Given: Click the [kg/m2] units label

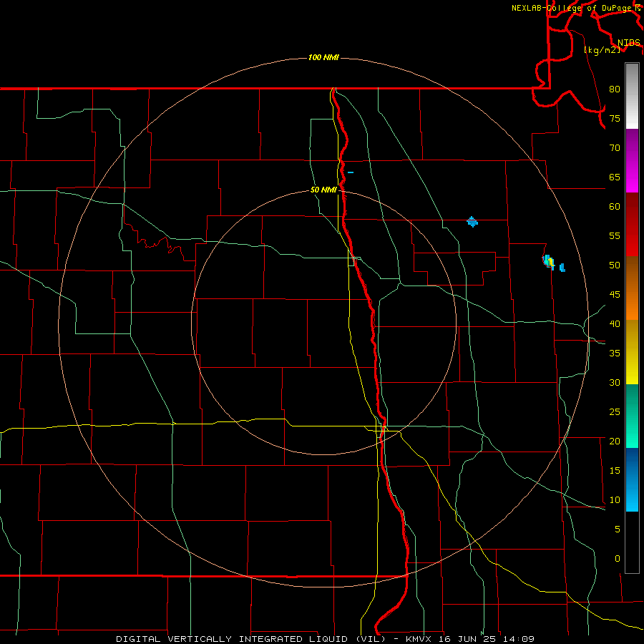Looking at the screenshot, I should (602, 49).
